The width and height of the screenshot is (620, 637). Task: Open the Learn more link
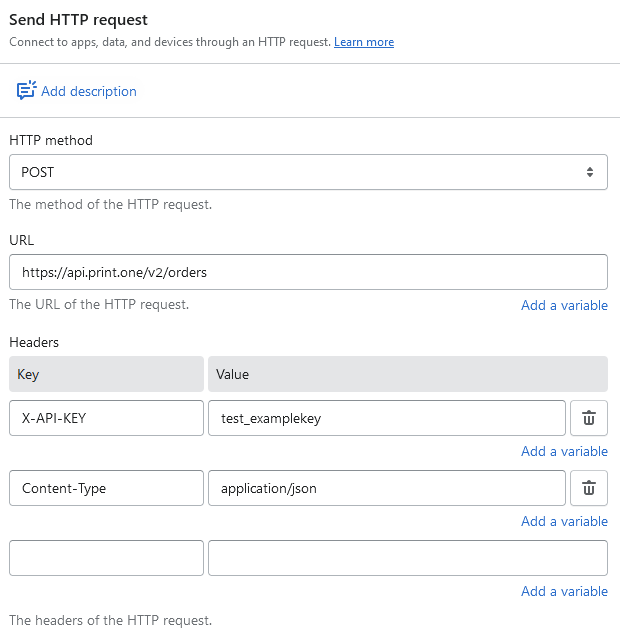pyautogui.click(x=364, y=42)
